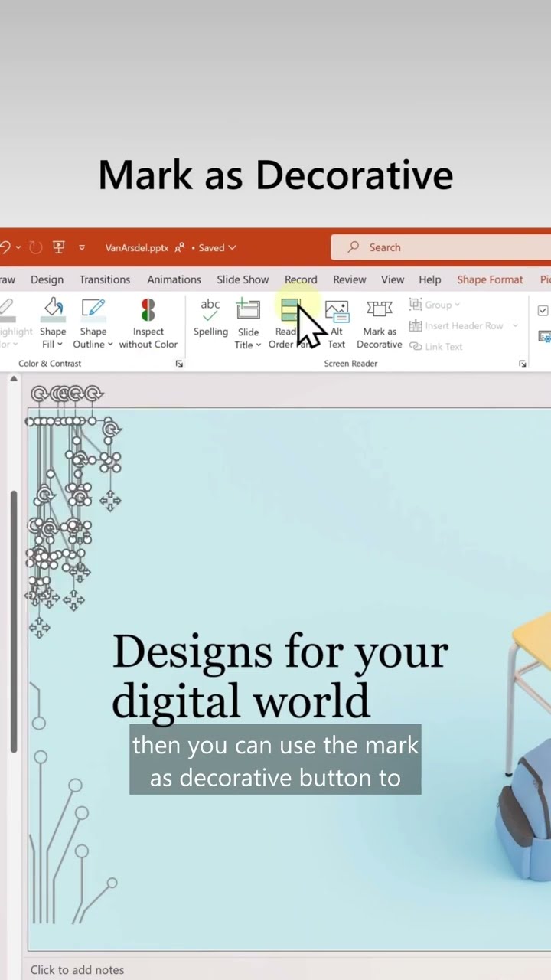The image size is (551, 980).
Task: Click the slide title 'Designs for your digital world'
Action: coord(280,676)
